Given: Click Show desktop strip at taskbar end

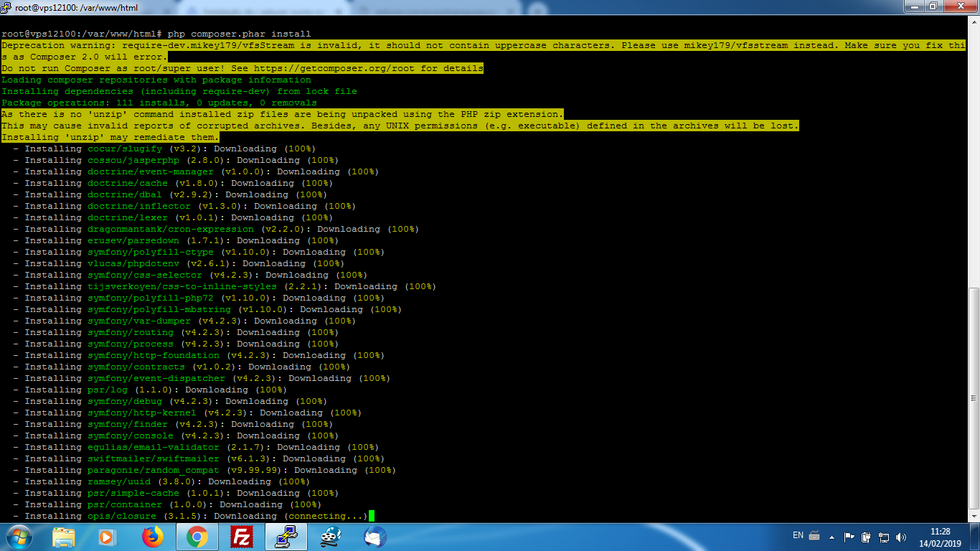Looking at the screenshot, I should pyautogui.click(x=975, y=537).
